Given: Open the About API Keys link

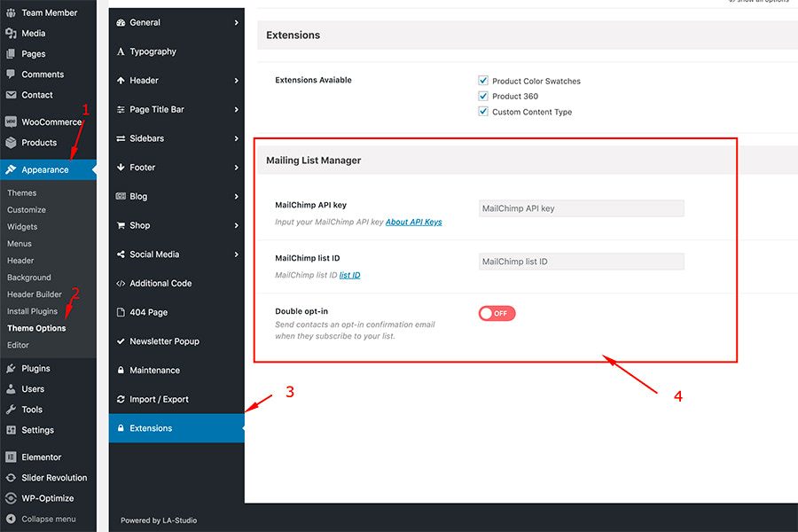Looking at the screenshot, I should point(413,222).
